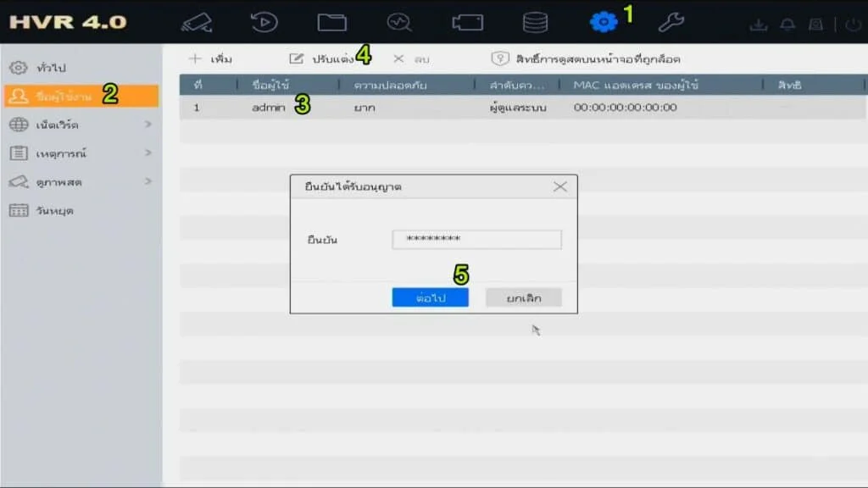Open the playback icon in top bar
The image size is (868, 488).
tap(264, 23)
